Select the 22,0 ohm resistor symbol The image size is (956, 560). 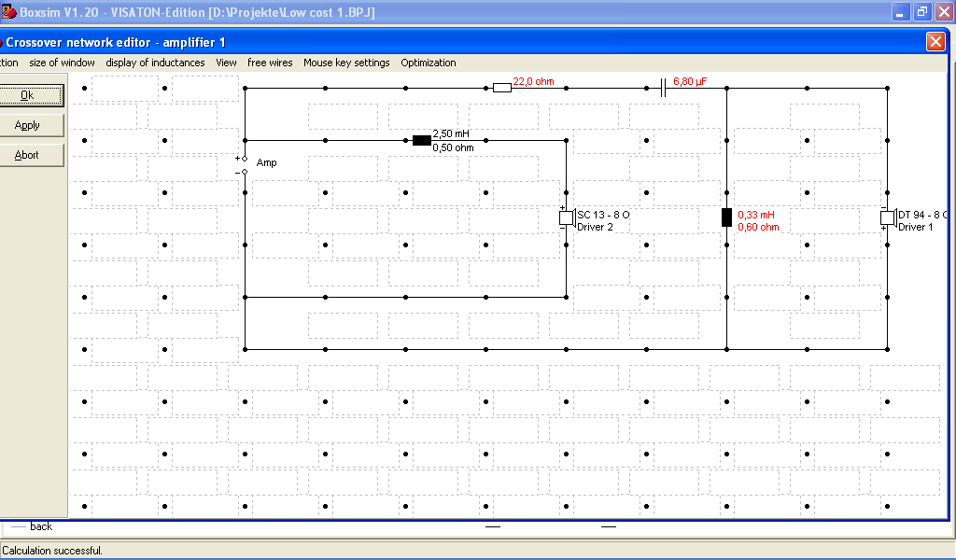pyautogui.click(x=501, y=89)
